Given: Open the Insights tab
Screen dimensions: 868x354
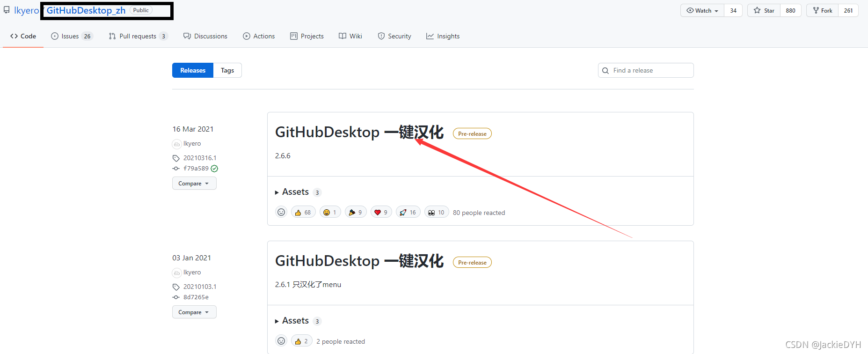Looking at the screenshot, I should coord(443,36).
